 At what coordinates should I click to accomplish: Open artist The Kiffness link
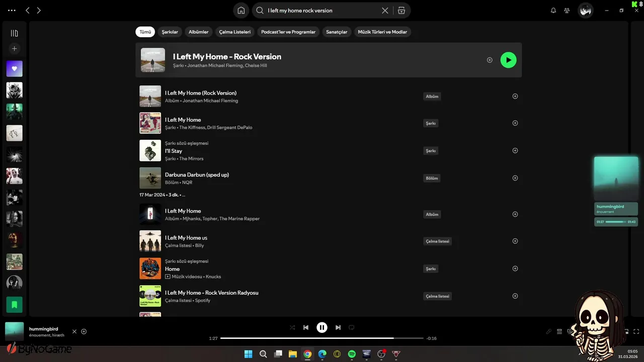coord(192,127)
